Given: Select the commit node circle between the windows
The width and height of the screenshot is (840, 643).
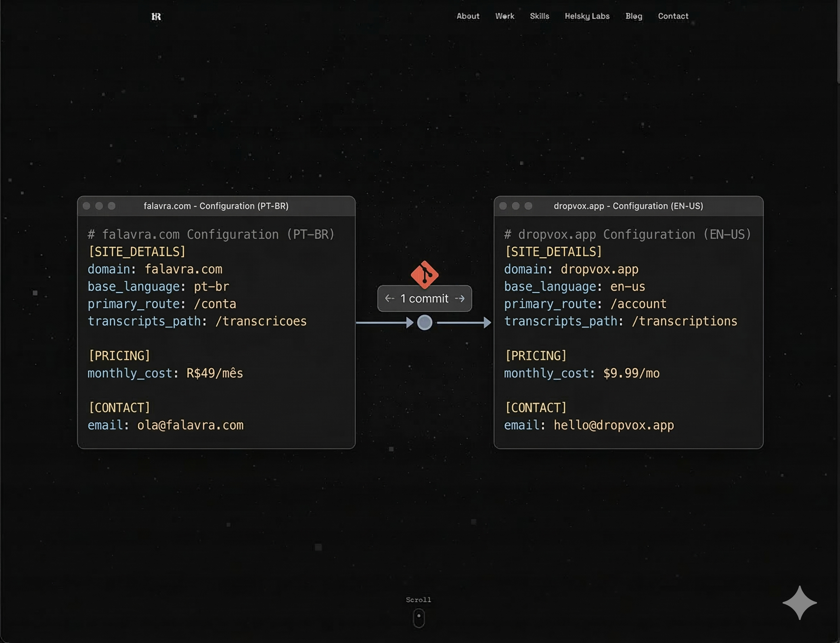Looking at the screenshot, I should pos(424,323).
